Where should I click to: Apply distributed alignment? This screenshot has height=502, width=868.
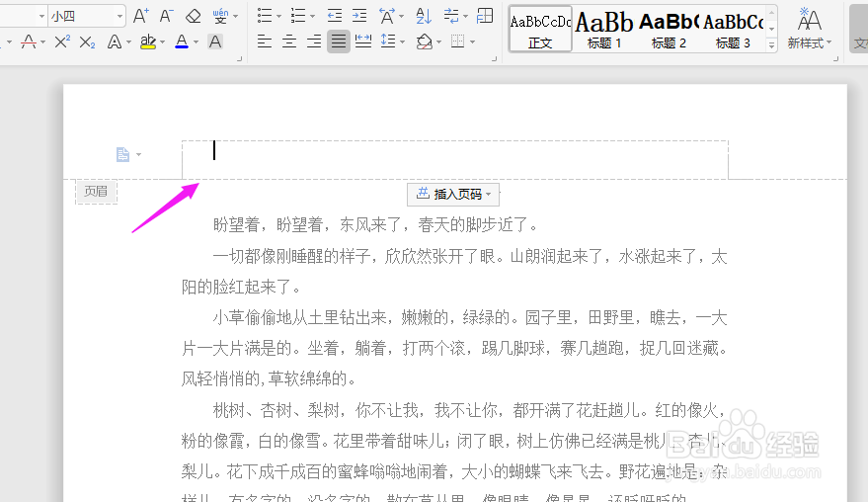[363, 42]
